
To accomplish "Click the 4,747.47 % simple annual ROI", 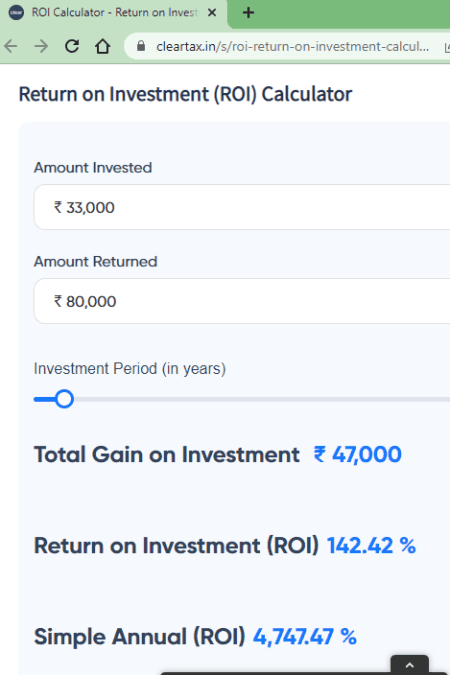I will pyautogui.click(x=305, y=637).
